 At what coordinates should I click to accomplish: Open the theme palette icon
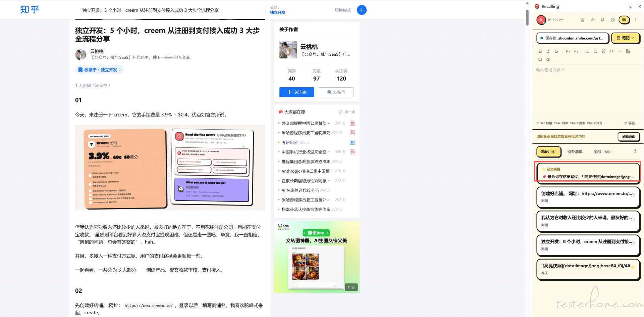613,20
